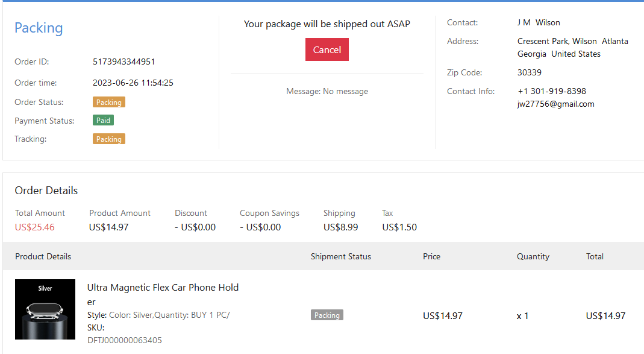Click the Packing badge beside Order Status

tap(109, 103)
